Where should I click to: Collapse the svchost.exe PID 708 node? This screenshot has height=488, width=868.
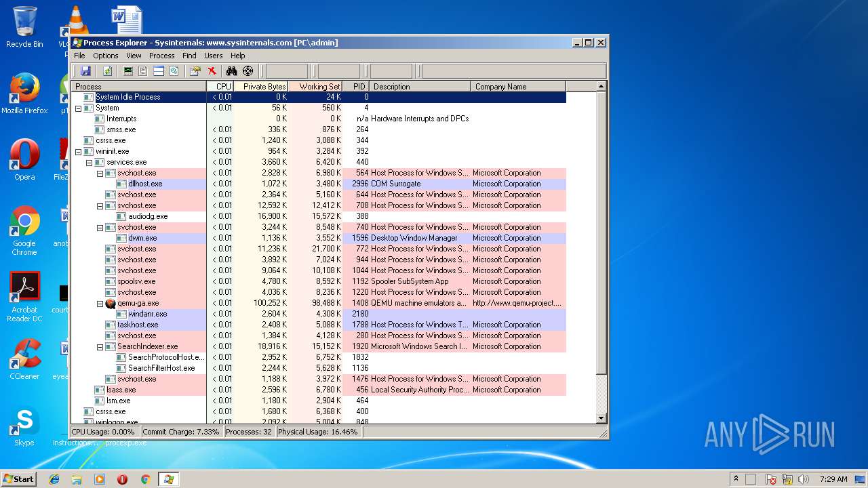click(100, 205)
